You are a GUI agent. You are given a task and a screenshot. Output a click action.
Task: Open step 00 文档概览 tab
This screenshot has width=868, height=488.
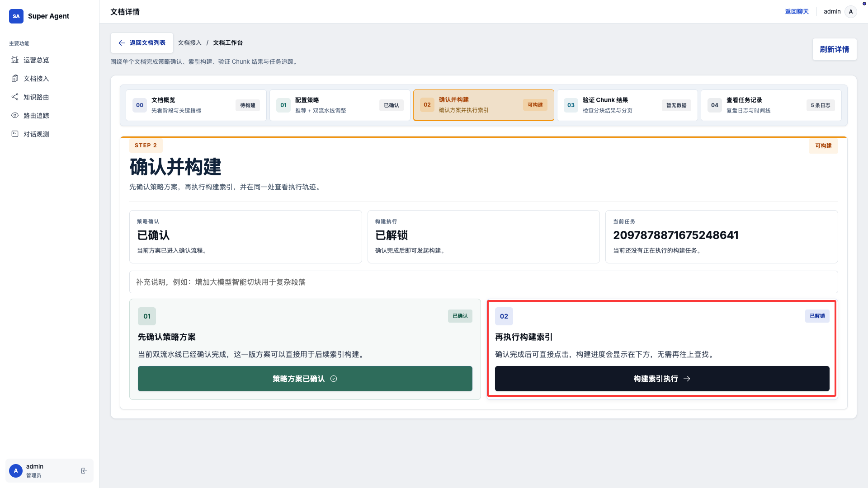pyautogui.click(x=196, y=105)
